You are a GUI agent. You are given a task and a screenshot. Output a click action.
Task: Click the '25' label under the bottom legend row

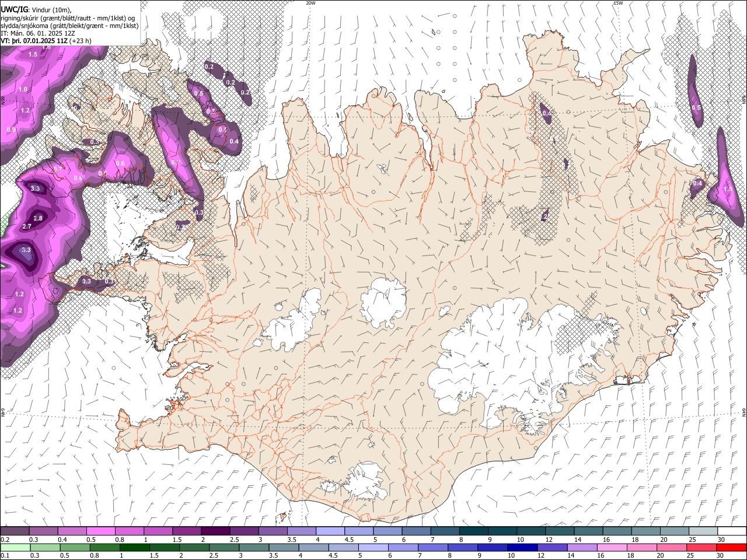(x=690, y=556)
